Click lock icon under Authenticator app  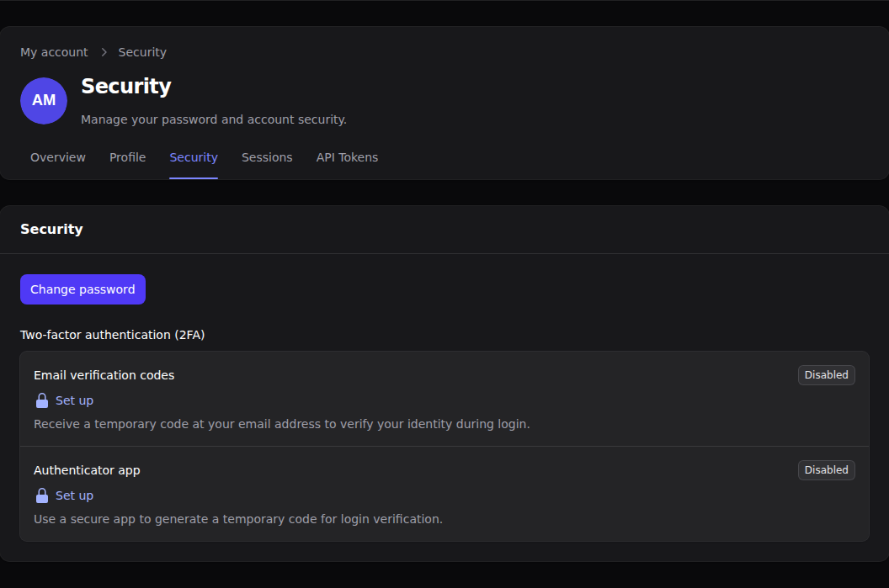coord(42,495)
